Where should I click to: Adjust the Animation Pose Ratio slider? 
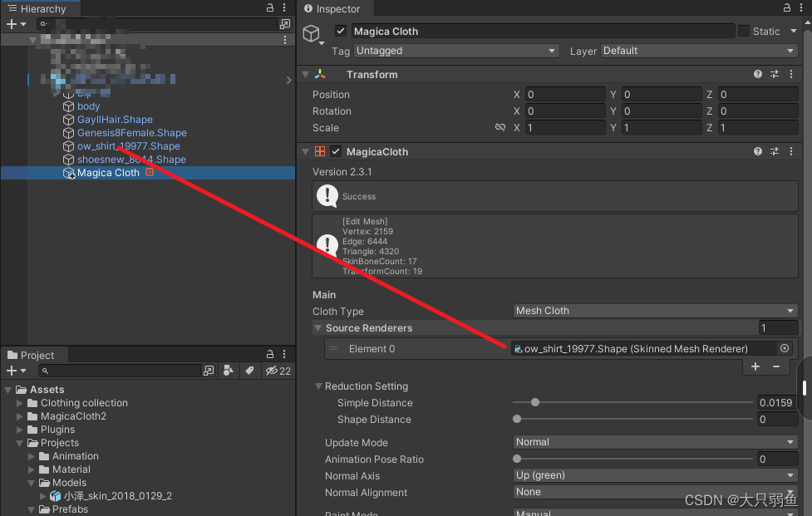632,459
